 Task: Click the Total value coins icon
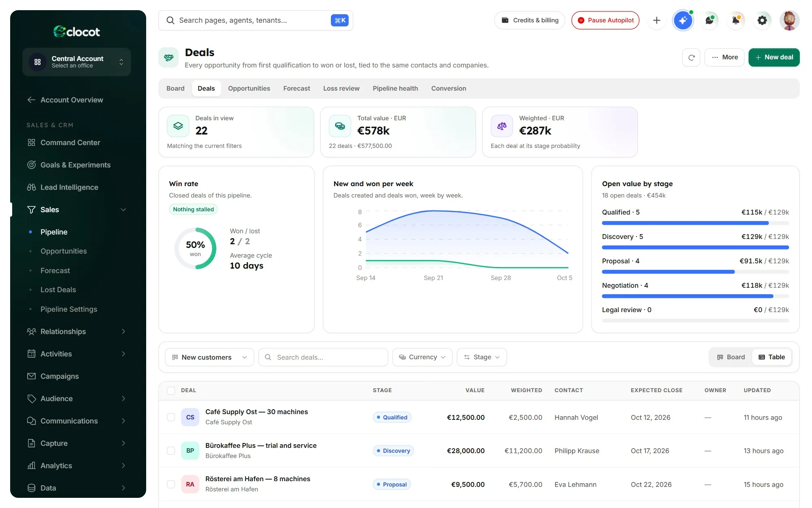point(340,126)
